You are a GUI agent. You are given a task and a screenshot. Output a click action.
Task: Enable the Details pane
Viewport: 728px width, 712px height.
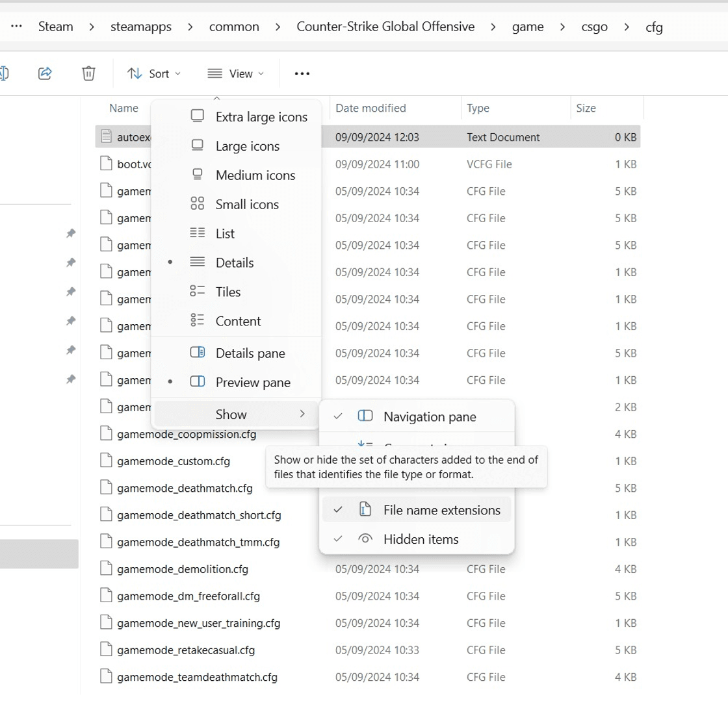click(x=250, y=353)
